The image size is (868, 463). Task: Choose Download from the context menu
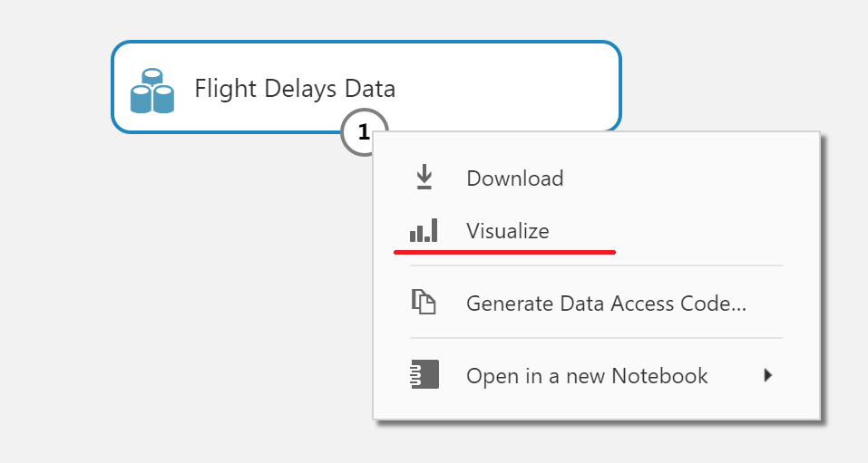point(514,178)
